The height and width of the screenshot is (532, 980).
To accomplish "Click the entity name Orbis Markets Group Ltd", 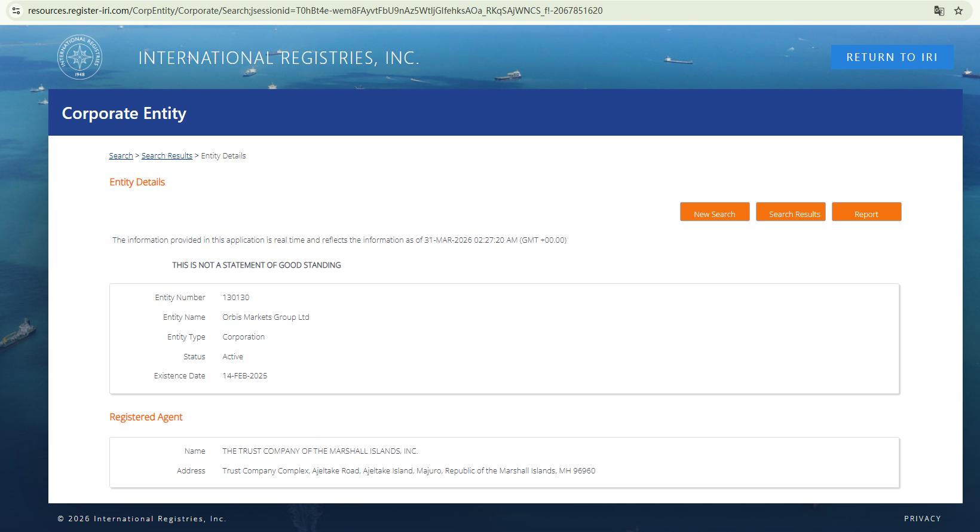I will tap(266, 317).
